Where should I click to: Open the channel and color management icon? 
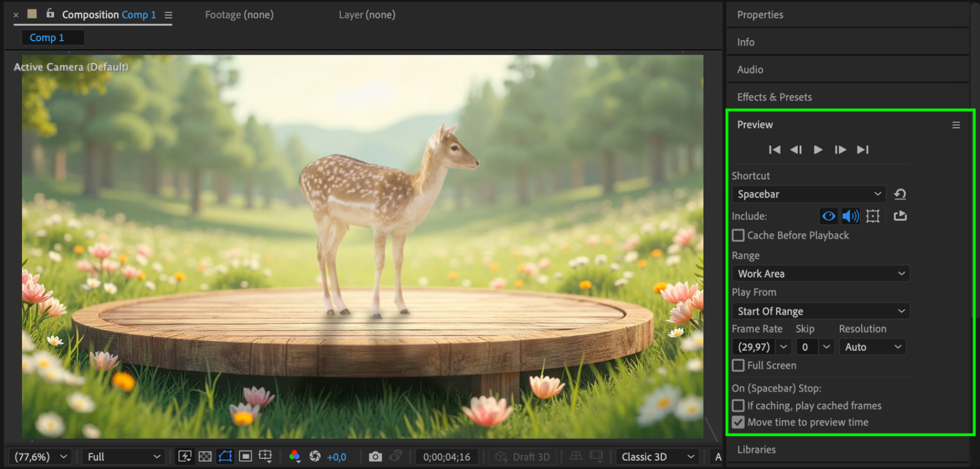point(295,457)
